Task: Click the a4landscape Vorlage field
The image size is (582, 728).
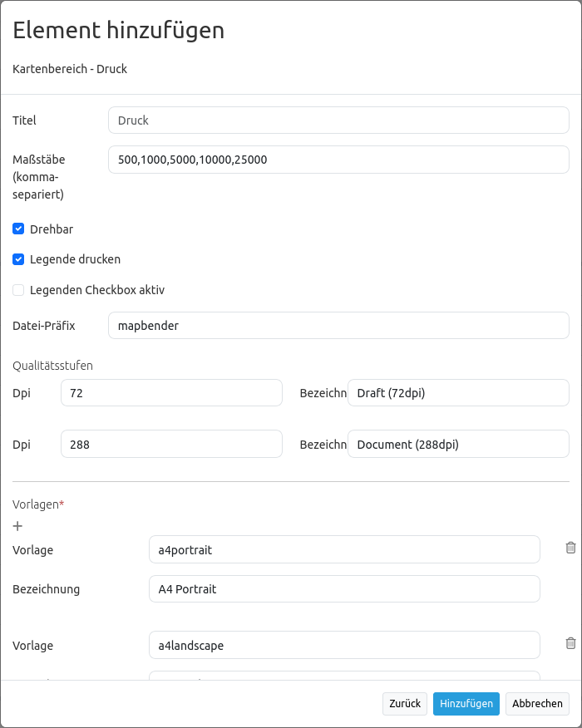Action: pos(344,645)
